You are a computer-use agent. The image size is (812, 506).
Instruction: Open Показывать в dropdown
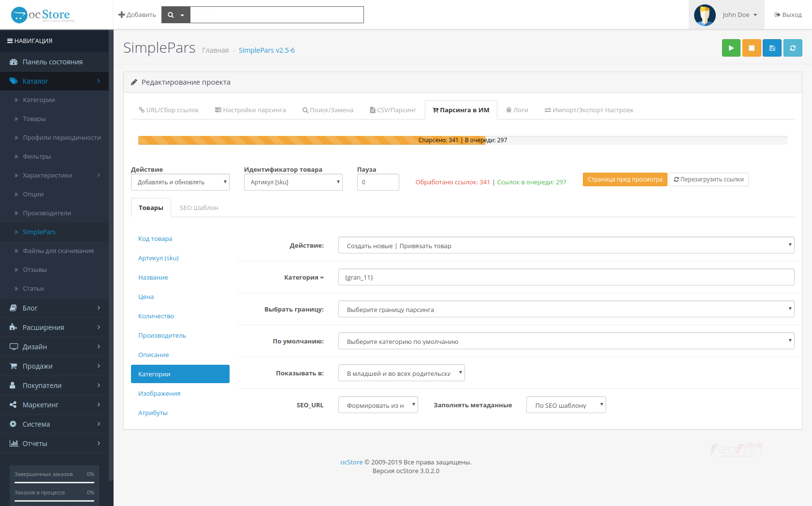pyautogui.click(x=402, y=373)
